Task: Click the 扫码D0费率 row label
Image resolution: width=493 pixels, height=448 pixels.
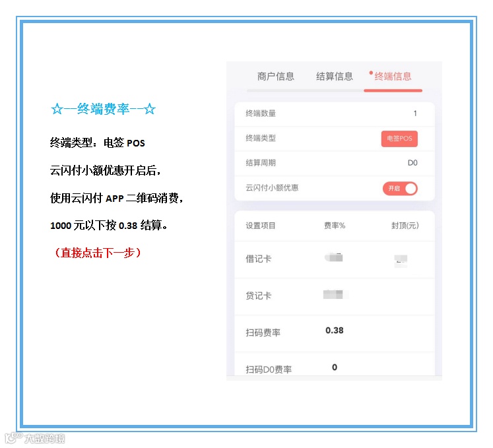Action: tap(269, 369)
